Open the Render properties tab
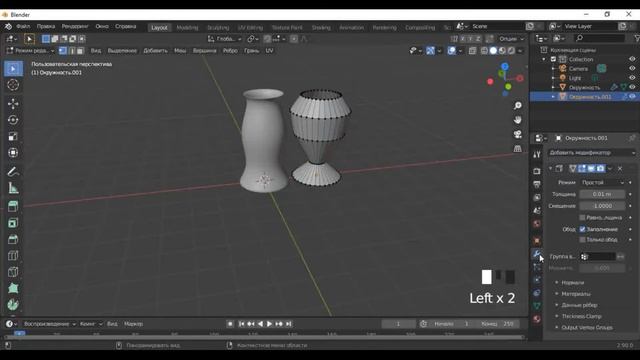This screenshot has width=640, height=360. tap(537, 171)
